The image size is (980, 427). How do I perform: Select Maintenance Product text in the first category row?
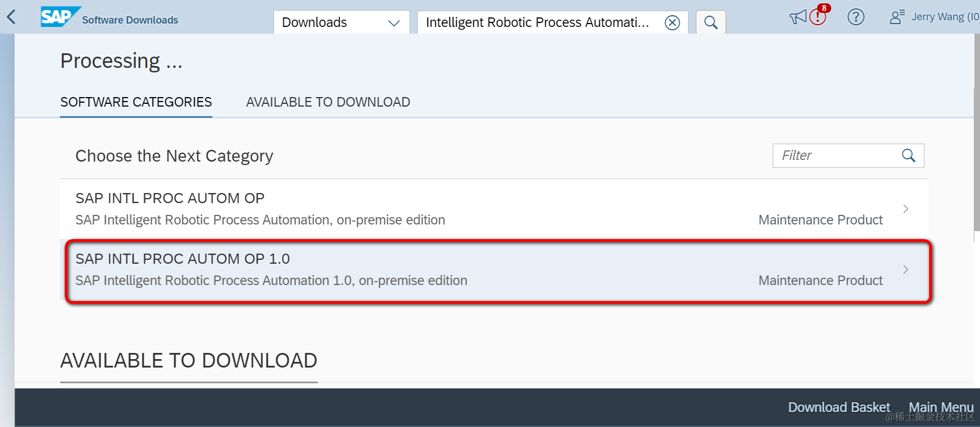pyautogui.click(x=821, y=220)
